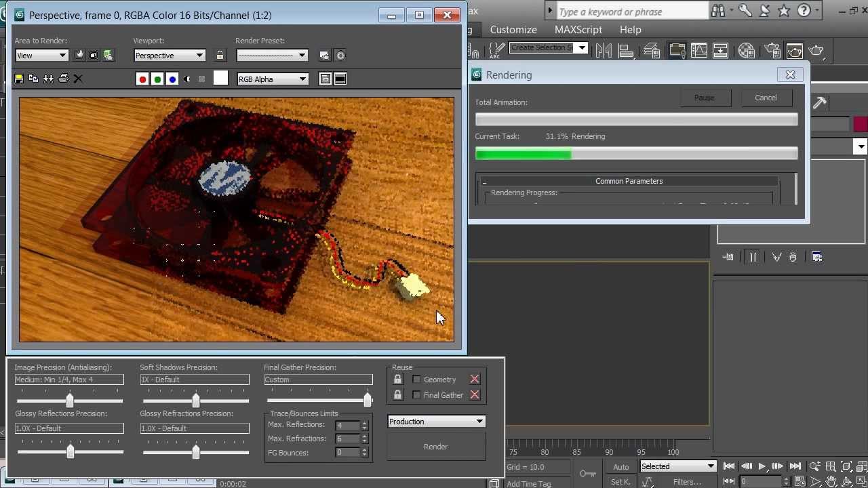Enable the Reuse Geometry checkbox

coord(416,380)
